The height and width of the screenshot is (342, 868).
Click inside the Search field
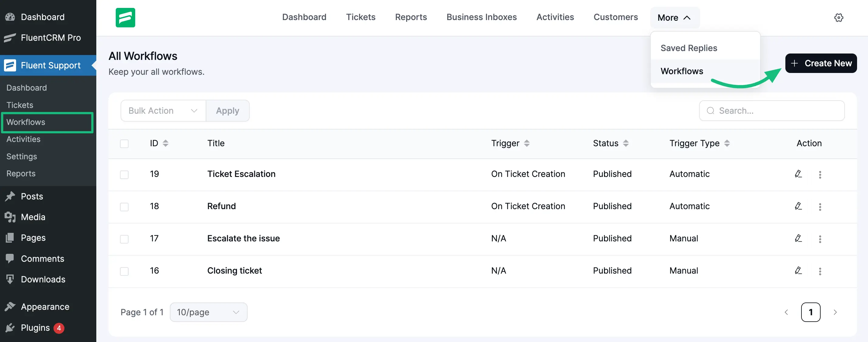(x=772, y=110)
